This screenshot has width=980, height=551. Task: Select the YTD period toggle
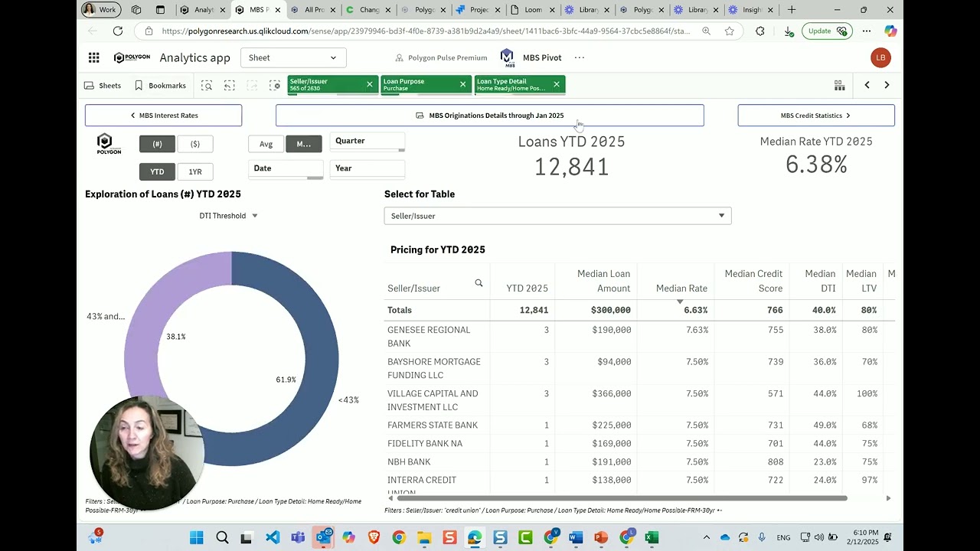157,171
